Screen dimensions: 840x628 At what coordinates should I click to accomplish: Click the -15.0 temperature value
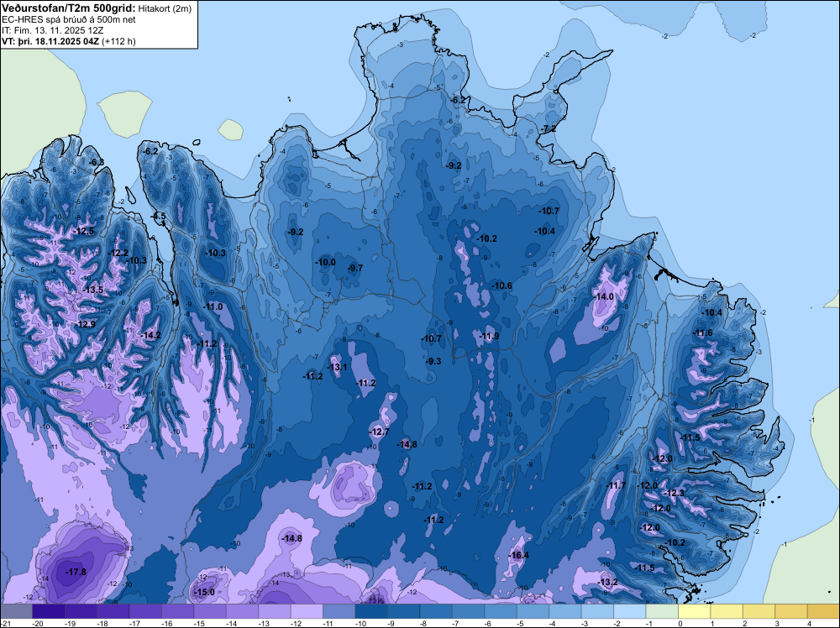204,592
